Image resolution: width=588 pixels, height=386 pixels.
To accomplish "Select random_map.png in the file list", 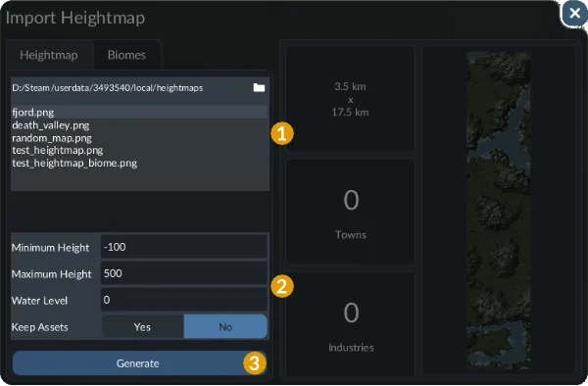I will click(x=139, y=138).
